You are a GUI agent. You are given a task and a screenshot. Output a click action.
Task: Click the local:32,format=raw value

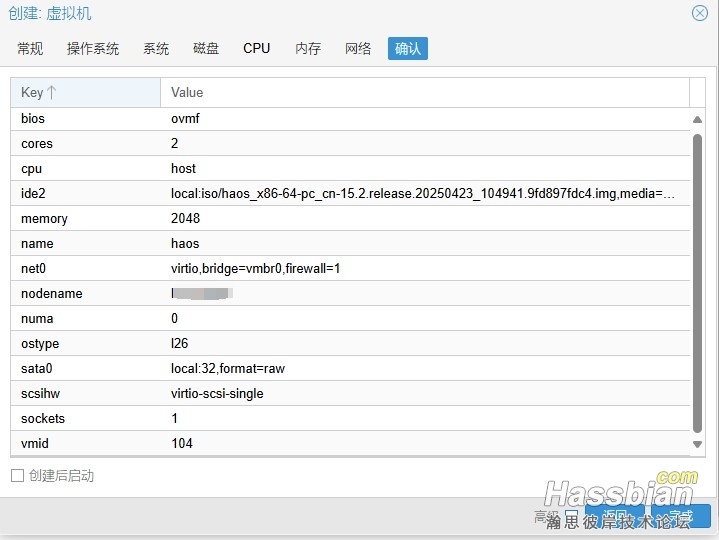coord(228,369)
